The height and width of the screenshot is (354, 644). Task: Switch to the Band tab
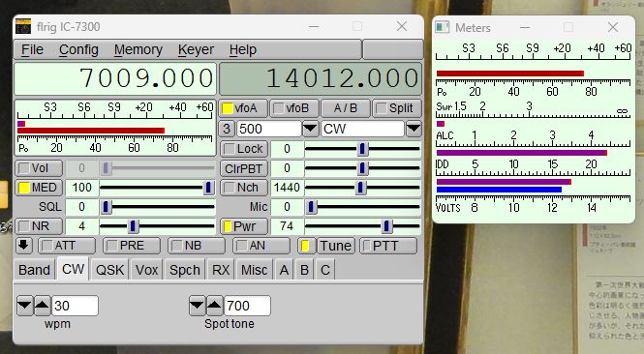coord(35,270)
